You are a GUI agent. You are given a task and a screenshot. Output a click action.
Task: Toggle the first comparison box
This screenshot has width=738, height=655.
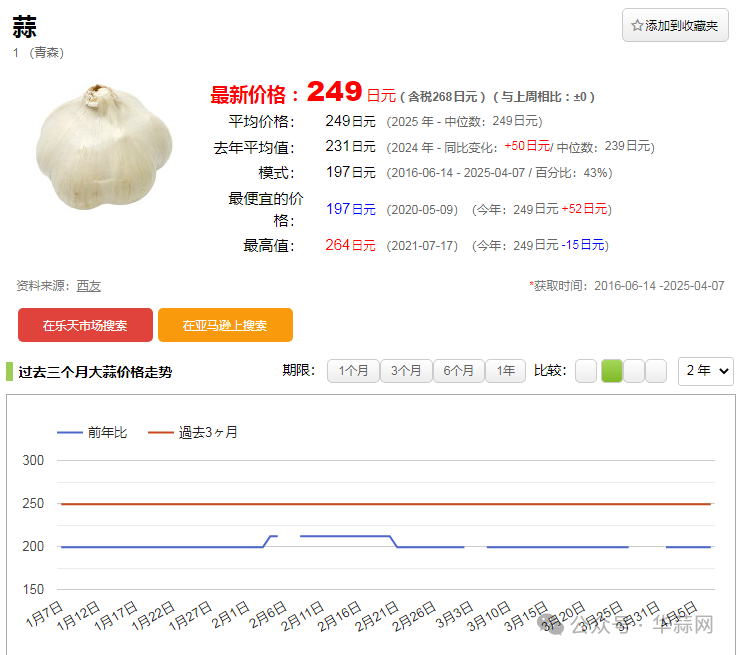click(586, 371)
